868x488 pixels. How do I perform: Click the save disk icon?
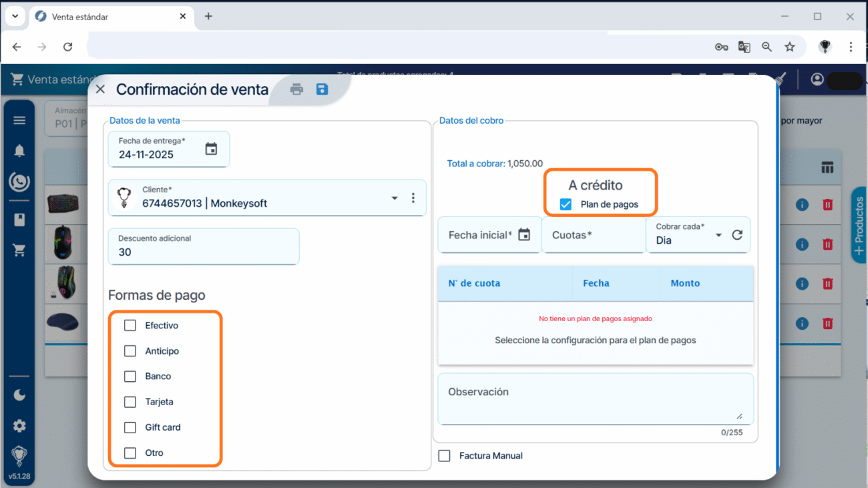tap(322, 89)
